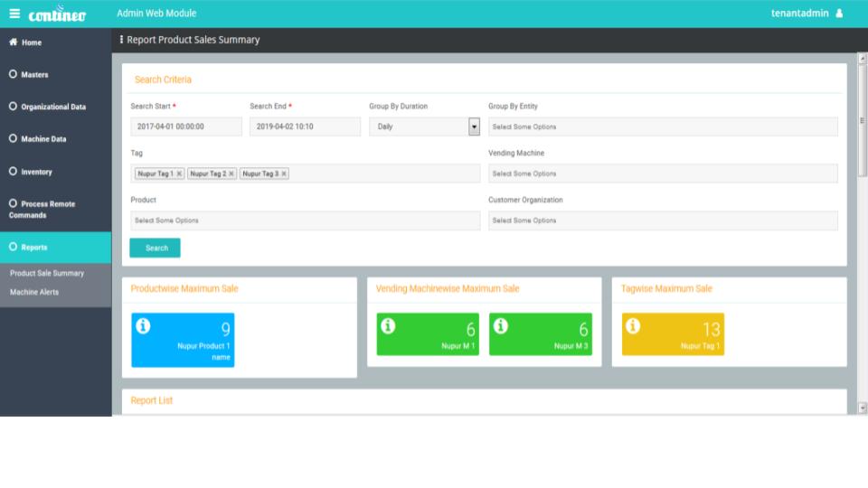Edit the Search End date field
The image size is (868, 488).
point(305,127)
